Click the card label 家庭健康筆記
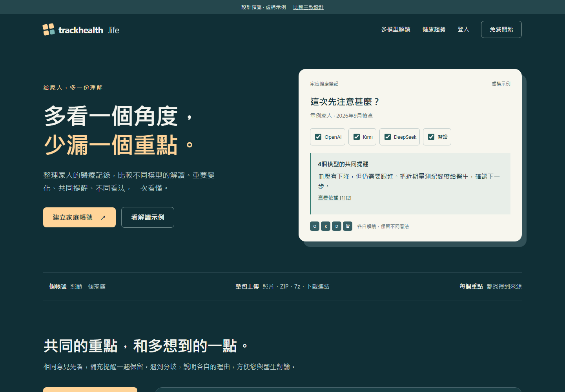The width and height of the screenshot is (565, 392). tap(324, 84)
